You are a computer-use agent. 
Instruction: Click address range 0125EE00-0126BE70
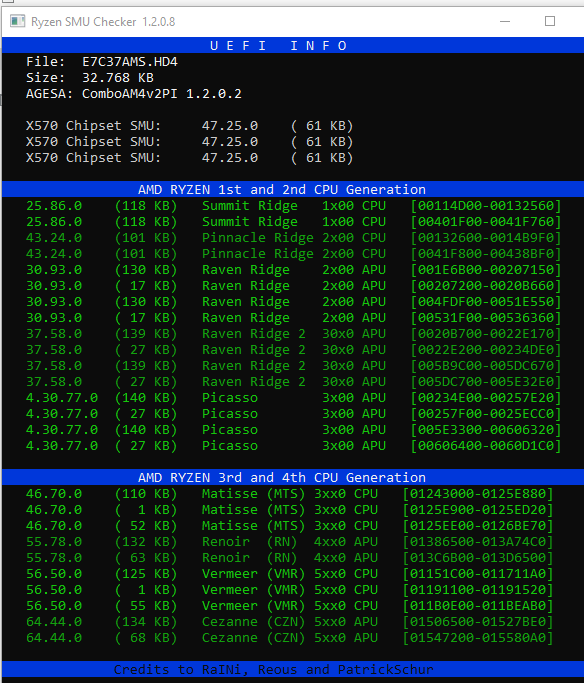(x=478, y=526)
